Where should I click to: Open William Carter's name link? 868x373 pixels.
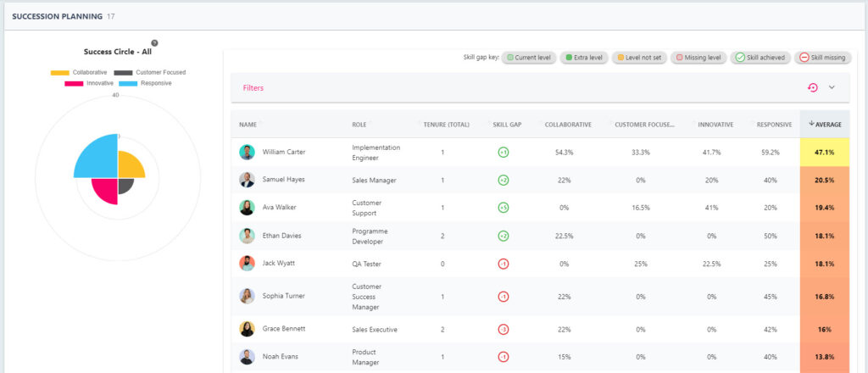click(283, 153)
